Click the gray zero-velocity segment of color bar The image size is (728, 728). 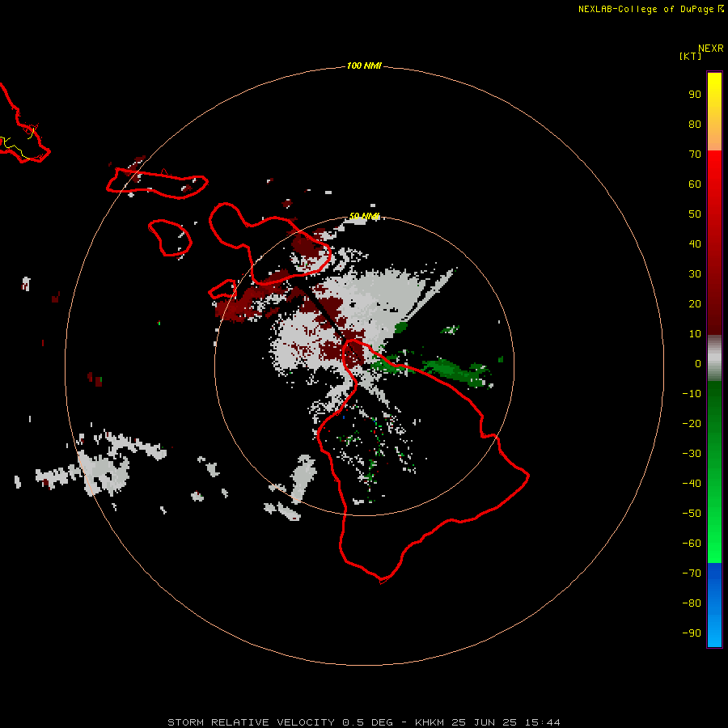coord(714,358)
